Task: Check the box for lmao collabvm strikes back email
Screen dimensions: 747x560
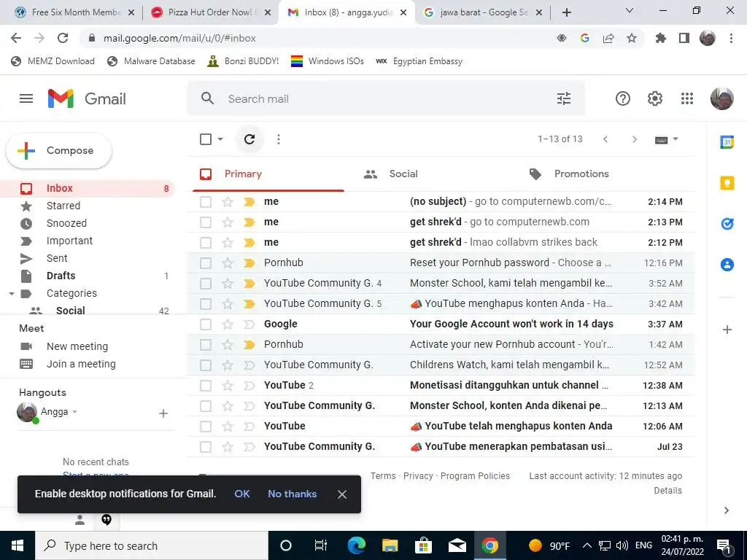Action: 206,242
